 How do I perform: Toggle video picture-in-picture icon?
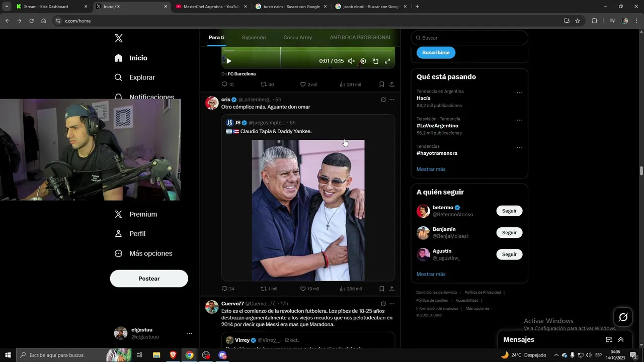coord(375,61)
